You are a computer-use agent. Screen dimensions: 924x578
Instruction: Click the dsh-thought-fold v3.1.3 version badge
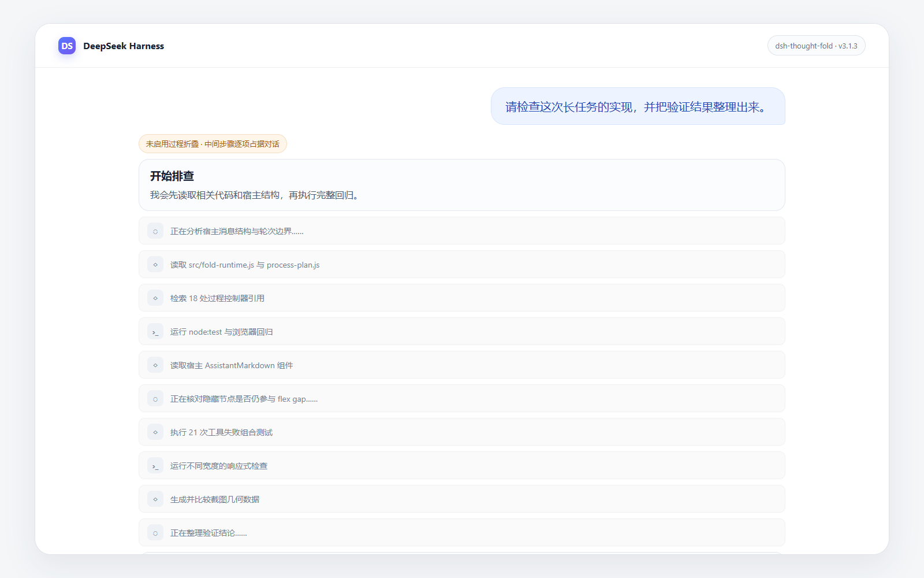816,46
